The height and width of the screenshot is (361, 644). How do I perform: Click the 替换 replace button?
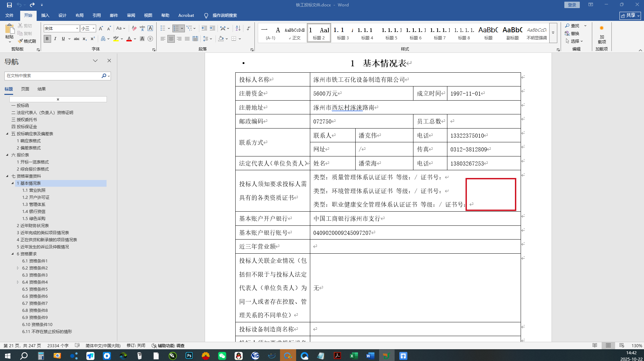(572, 33)
